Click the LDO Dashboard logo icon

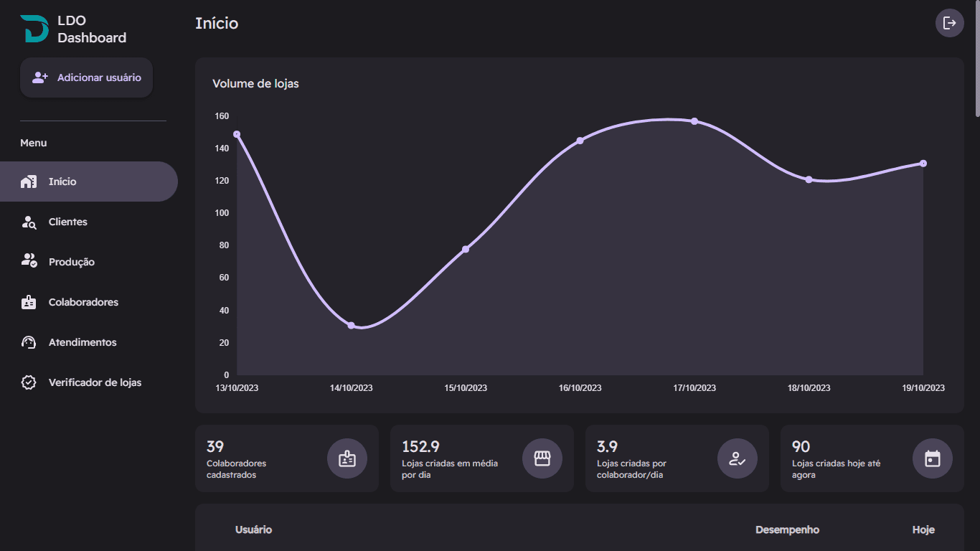tap(34, 29)
